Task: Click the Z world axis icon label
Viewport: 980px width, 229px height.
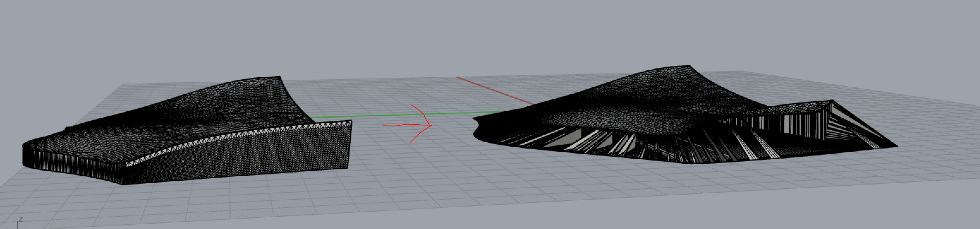Action: (x=21, y=220)
